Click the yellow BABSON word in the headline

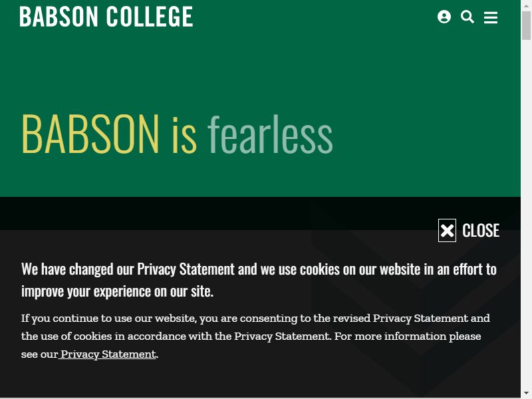[90, 134]
